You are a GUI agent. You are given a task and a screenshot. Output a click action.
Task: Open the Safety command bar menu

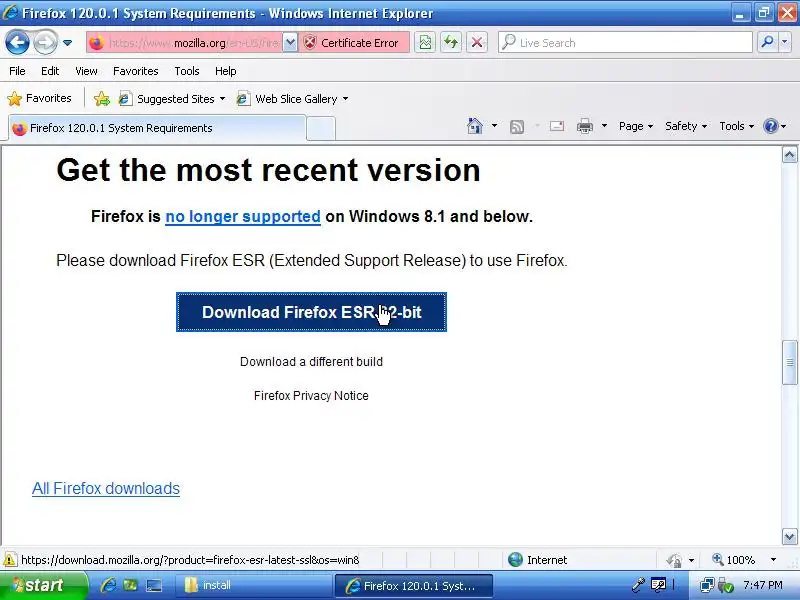[686, 126]
